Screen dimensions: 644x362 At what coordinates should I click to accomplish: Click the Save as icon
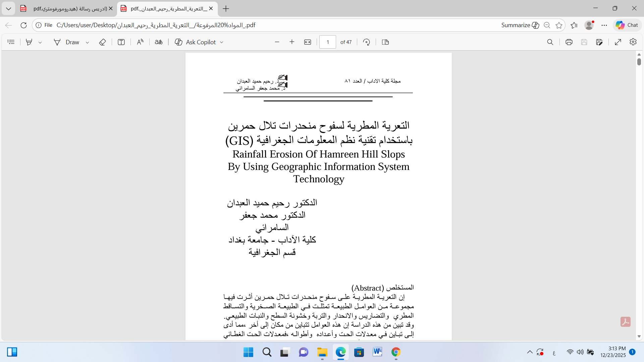tap(599, 42)
